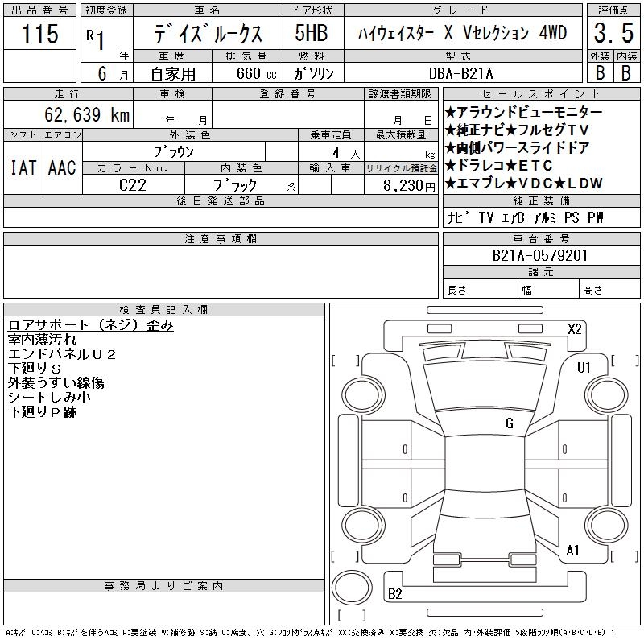Select the ★アラウンドビューモニター sales point
Screen dimensions: 644x644
[523, 112]
